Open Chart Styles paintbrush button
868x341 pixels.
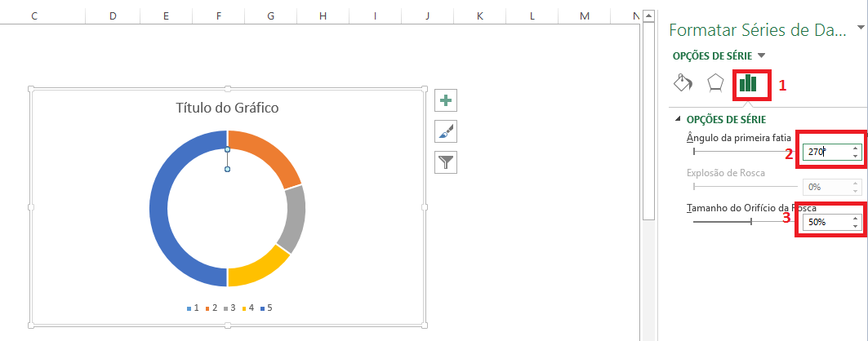(x=445, y=131)
